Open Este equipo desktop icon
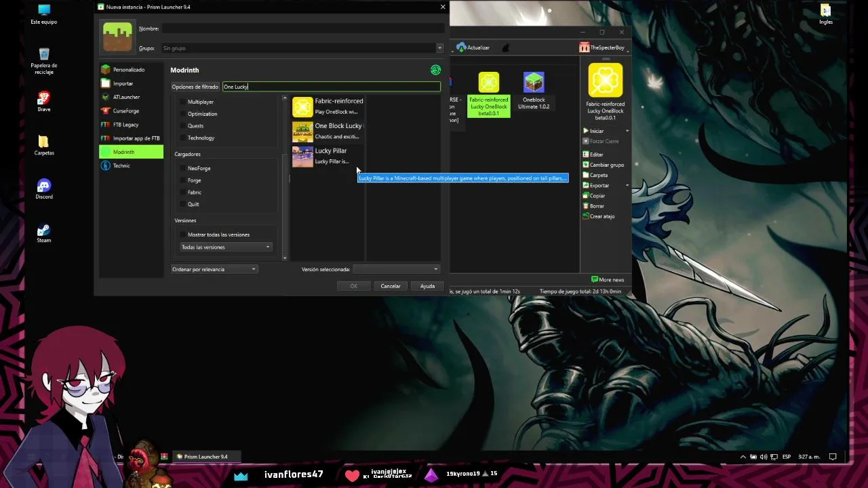This screenshot has height=488, width=868. (44, 14)
